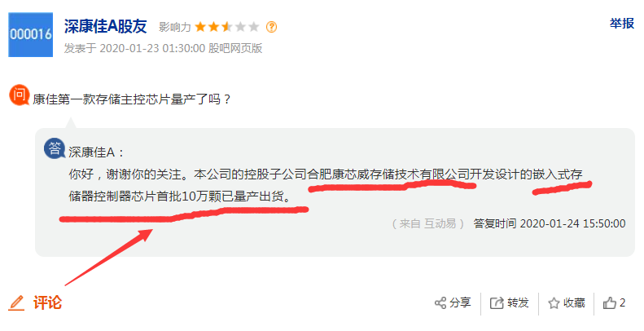The image size is (644, 331).
Task: Click the 转发 repost arrow icon
Action: 497,303
